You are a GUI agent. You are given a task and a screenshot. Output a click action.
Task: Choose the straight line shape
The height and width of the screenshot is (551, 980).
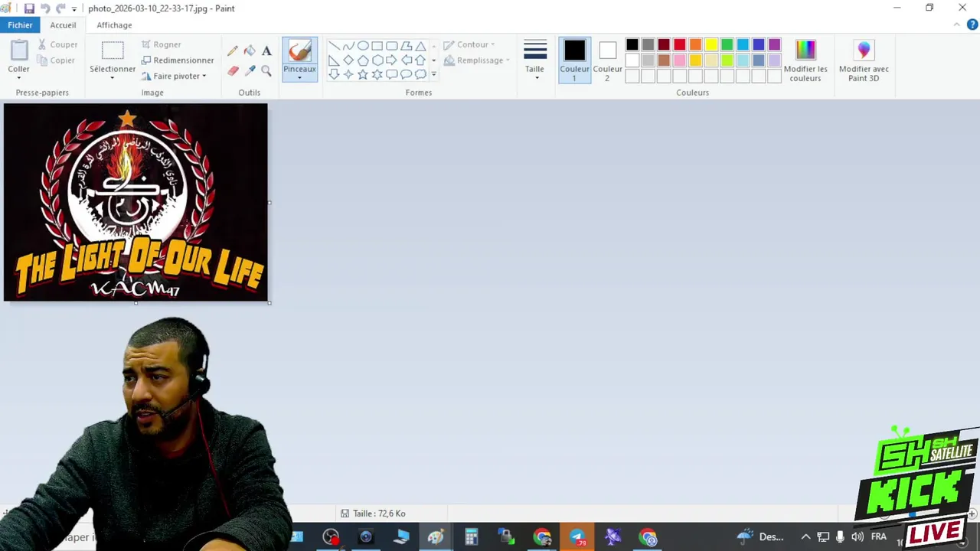click(x=334, y=46)
